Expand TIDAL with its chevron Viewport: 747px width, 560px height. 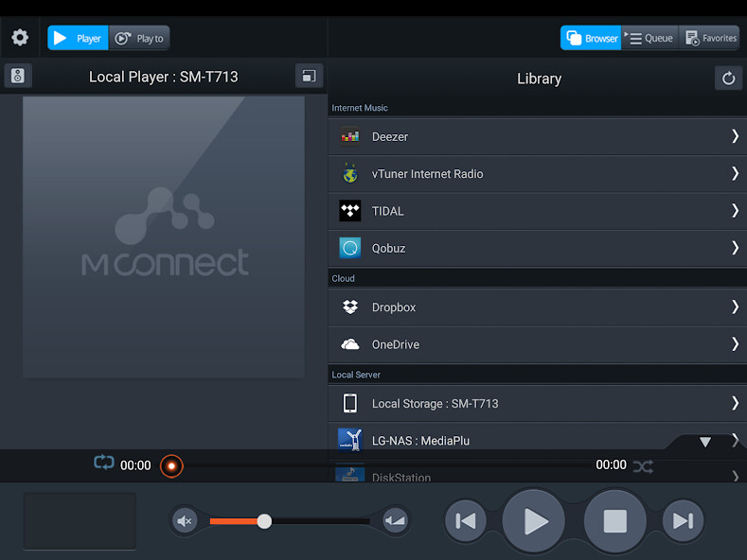pos(735,211)
